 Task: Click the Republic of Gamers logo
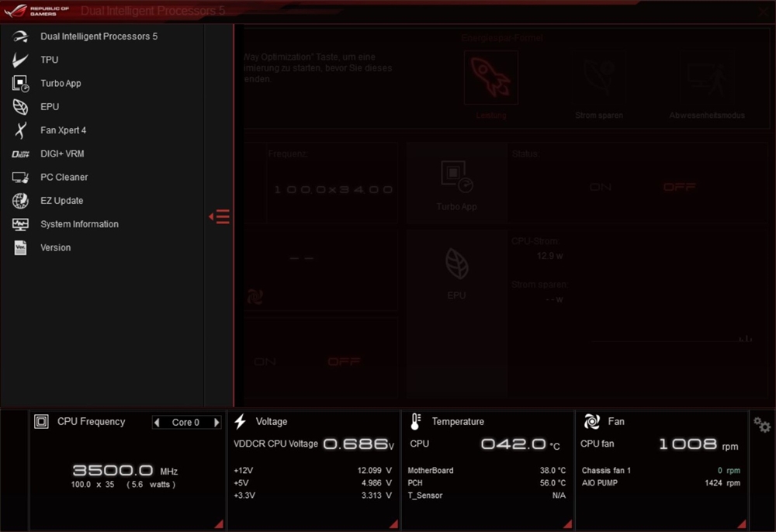click(37, 11)
